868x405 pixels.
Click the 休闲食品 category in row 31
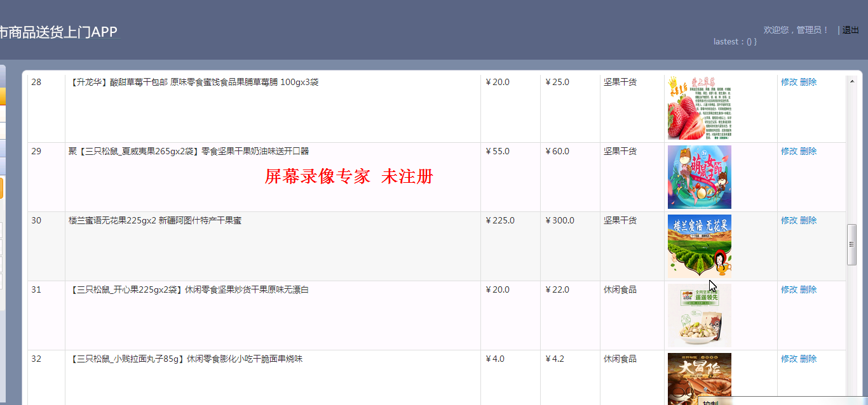620,289
